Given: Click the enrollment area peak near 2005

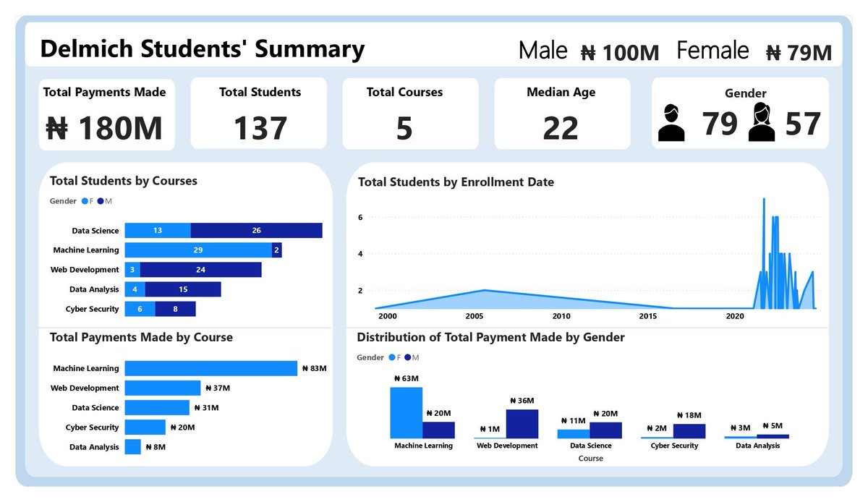Looking at the screenshot, I should [x=483, y=290].
